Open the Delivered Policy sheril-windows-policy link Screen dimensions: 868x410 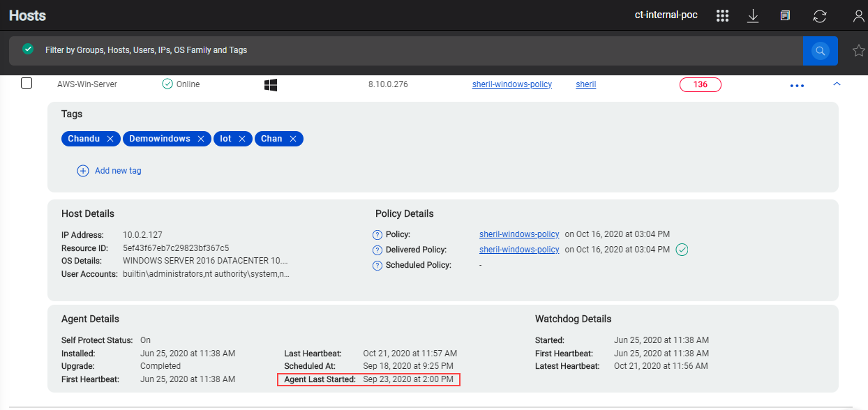519,250
